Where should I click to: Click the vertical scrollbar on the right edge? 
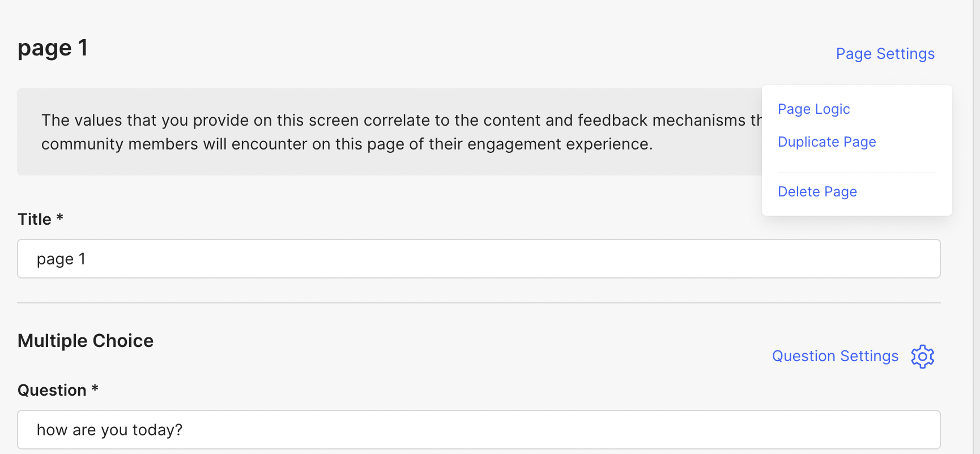pyautogui.click(x=976, y=227)
